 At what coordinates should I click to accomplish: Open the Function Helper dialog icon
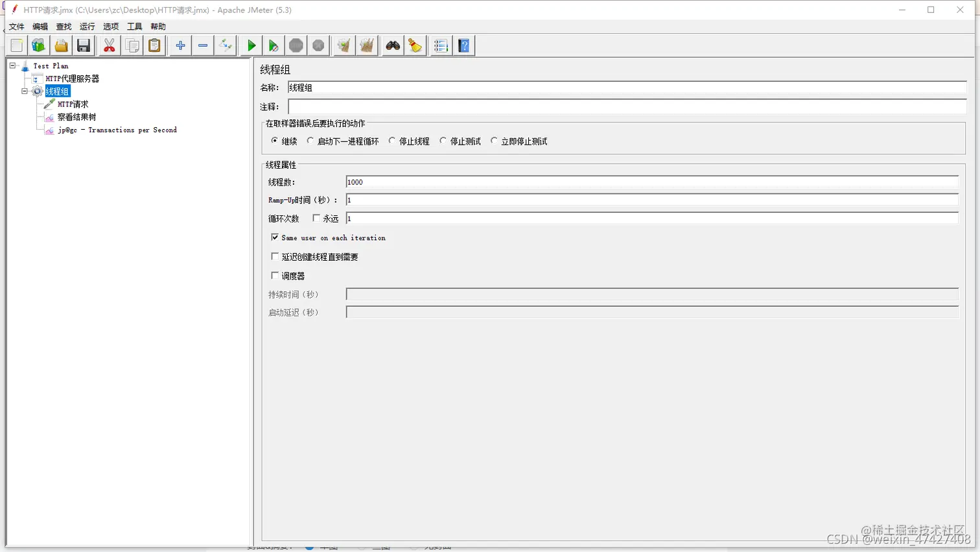441,45
